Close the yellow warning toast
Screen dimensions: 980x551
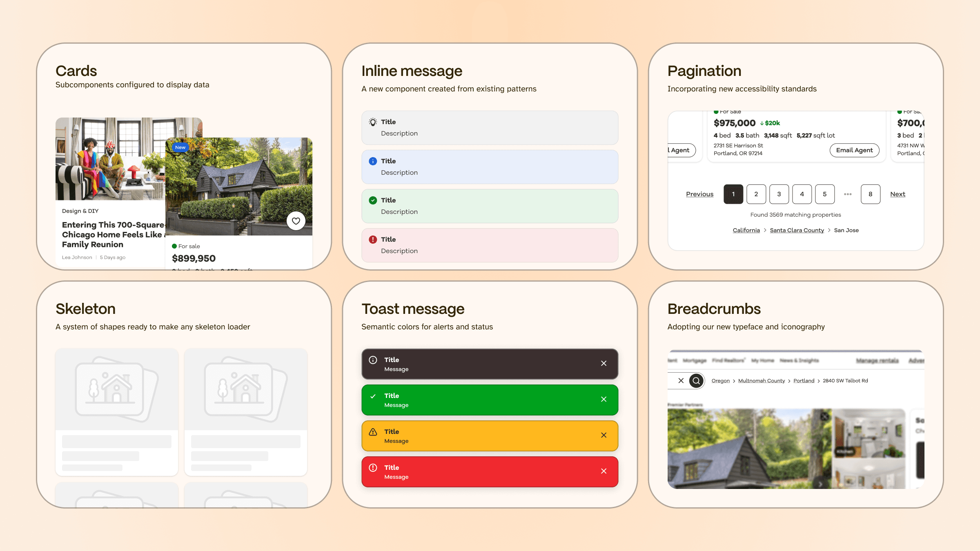[x=604, y=435]
